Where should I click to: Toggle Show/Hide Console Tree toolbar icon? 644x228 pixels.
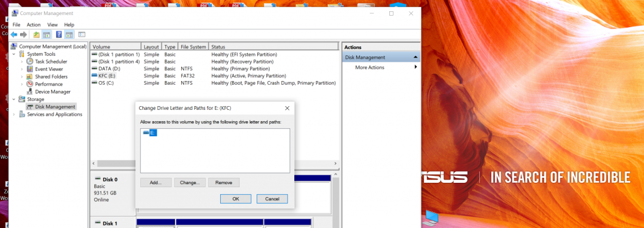point(47,35)
